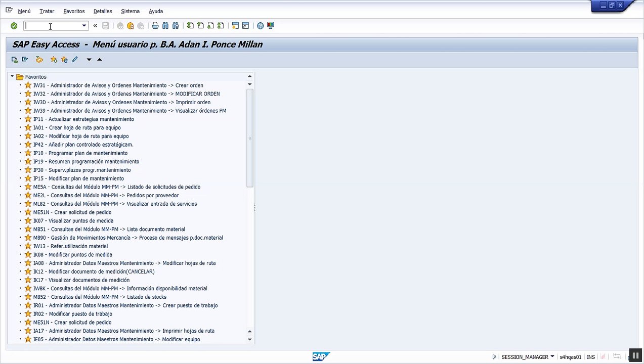
Task: Move favorite down with the black down arrow
Action: tap(89, 60)
